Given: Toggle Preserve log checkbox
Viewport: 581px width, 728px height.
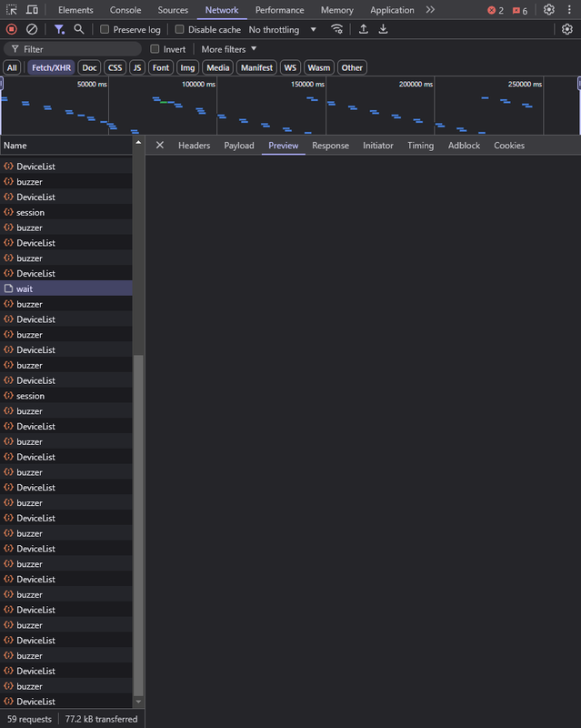Looking at the screenshot, I should [x=105, y=29].
